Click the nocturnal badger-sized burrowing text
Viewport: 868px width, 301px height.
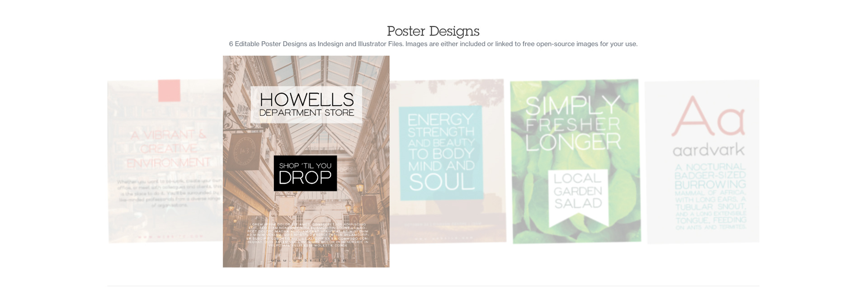click(x=710, y=196)
